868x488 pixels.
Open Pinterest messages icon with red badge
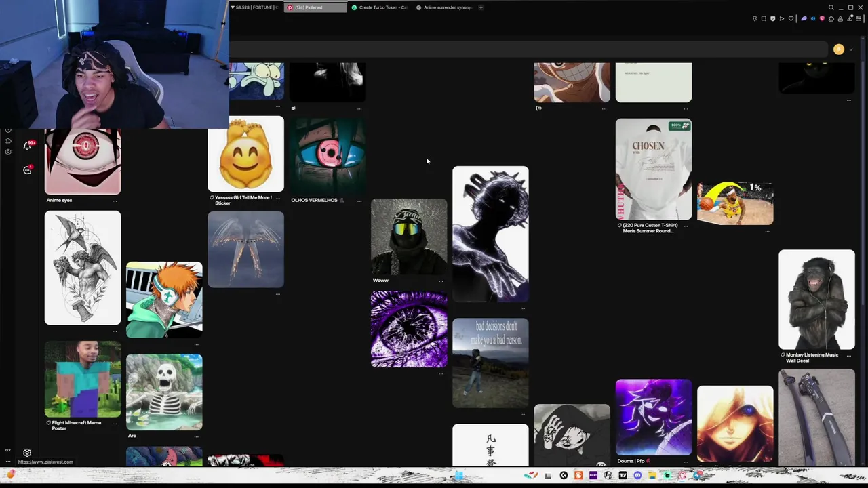27,170
